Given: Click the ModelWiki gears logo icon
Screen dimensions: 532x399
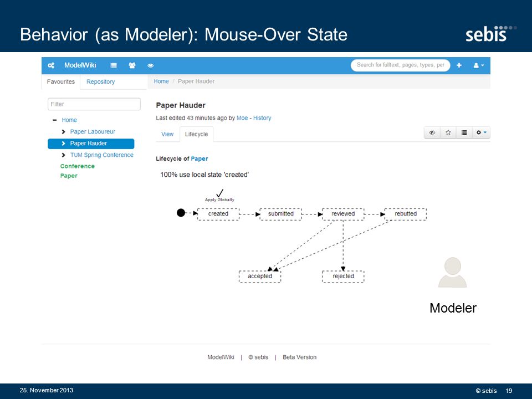Looking at the screenshot, I should tap(51, 65).
